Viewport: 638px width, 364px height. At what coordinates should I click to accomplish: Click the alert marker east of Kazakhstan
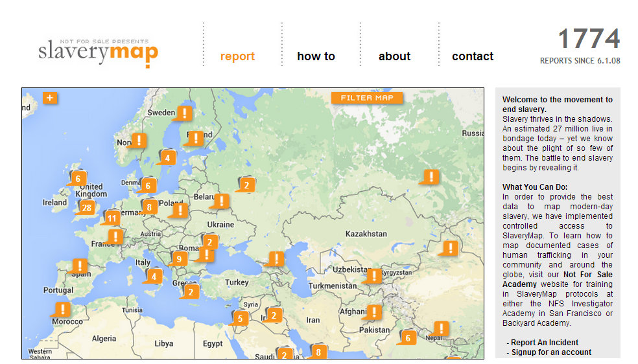coord(449,248)
